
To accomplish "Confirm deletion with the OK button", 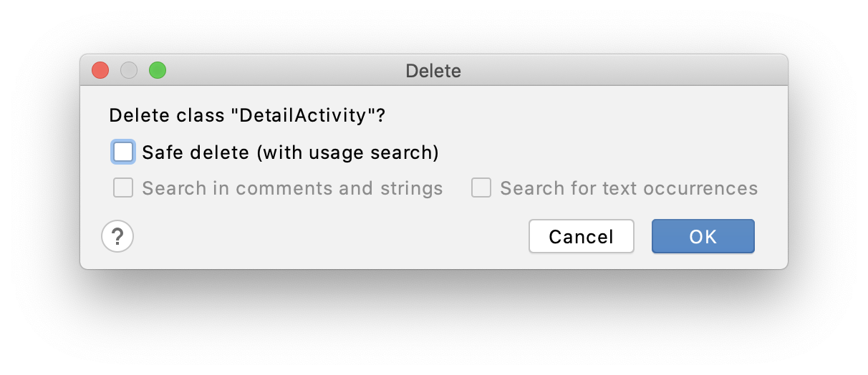I will (703, 236).
